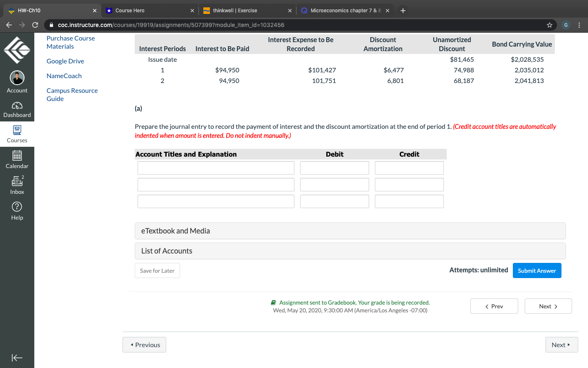
Task: Click third row Debit field
Action: pyautogui.click(x=334, y=202)
